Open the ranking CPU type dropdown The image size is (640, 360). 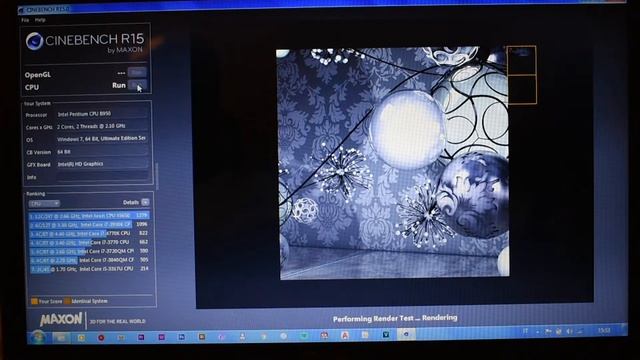tap(44, 203)
